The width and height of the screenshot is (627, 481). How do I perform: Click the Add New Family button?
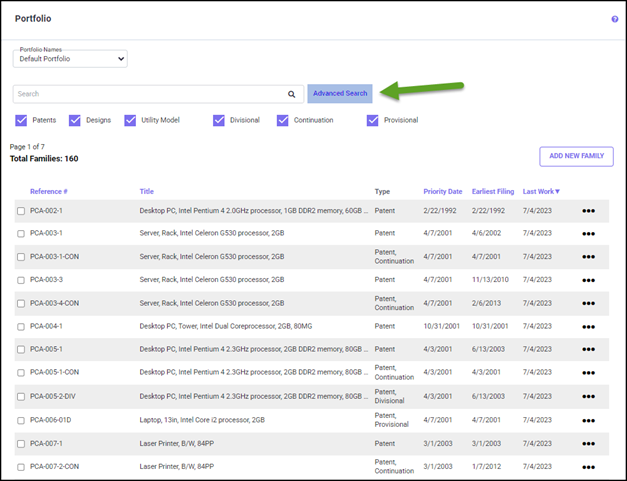pos(576,156)
